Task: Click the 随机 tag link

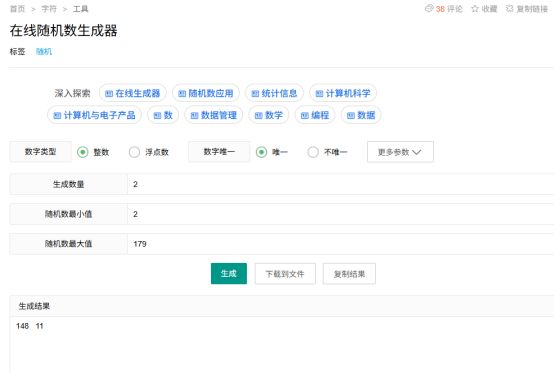Action: 44,52
